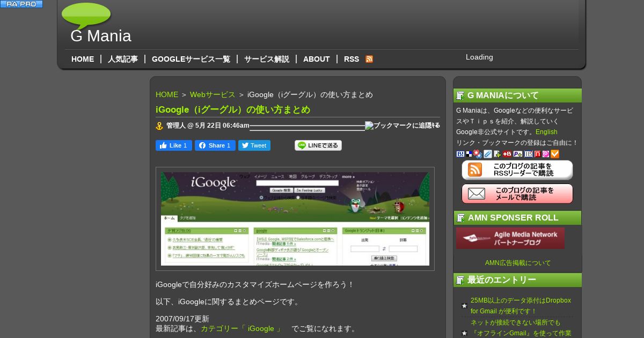Click the Webサービス breadcrumb link
This screenshot has width=644, height=338.
[x=213, y=94]
